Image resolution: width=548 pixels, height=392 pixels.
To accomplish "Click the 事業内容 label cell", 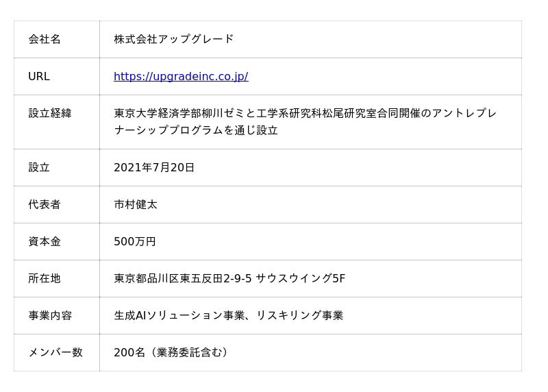I will pos(50,316).
